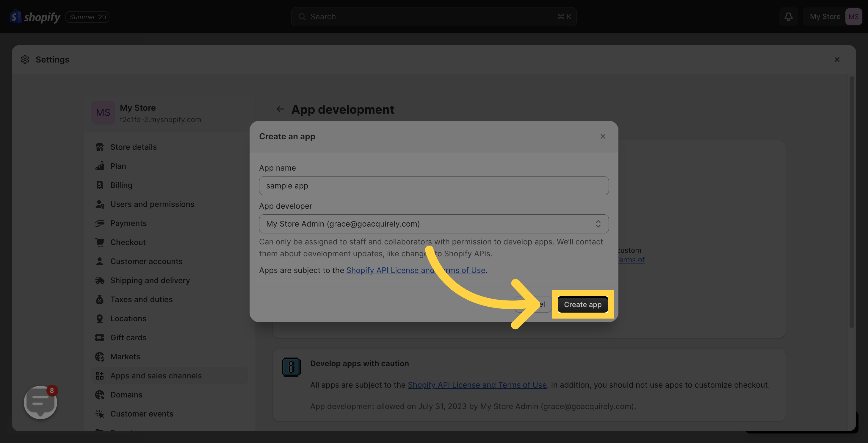Click the Gift cards icon
This screenshot has width=868, height=443.
point(100,338)
